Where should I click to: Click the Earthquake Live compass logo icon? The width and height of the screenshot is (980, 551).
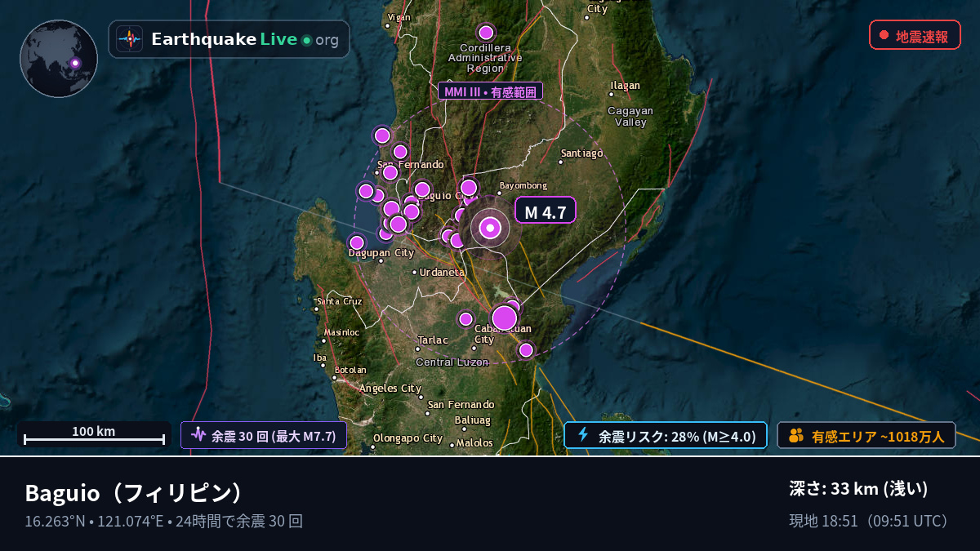[x=129, y=39]
